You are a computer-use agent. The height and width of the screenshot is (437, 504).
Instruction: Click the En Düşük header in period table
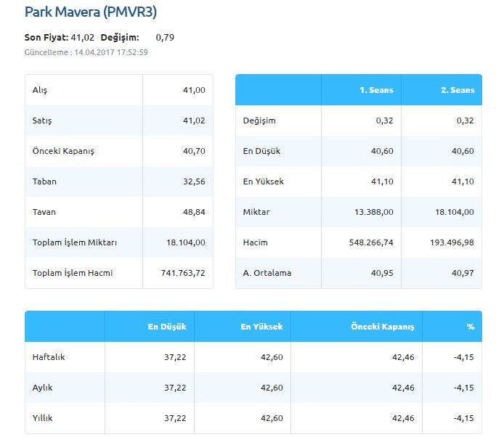coord(167,327)
